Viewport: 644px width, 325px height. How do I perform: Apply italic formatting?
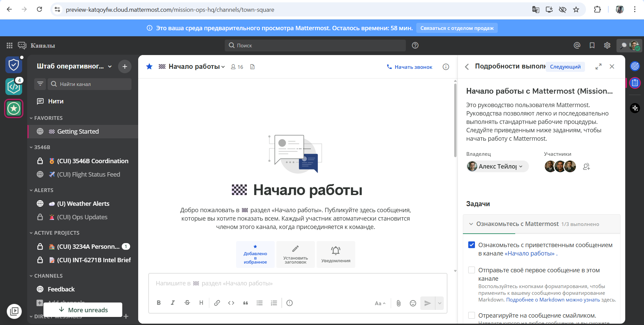point(173,303)
